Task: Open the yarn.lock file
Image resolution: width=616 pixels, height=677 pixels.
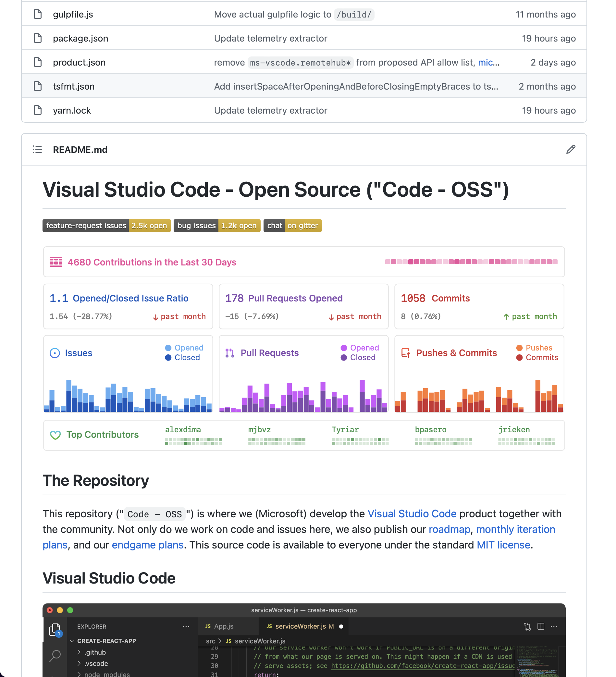Action: pos(72,110)
